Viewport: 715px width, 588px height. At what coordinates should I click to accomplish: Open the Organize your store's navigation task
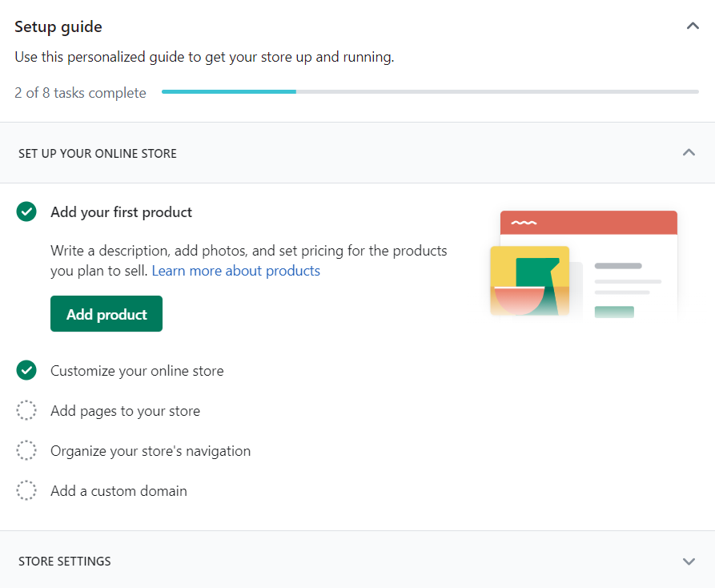pos(151,451)
